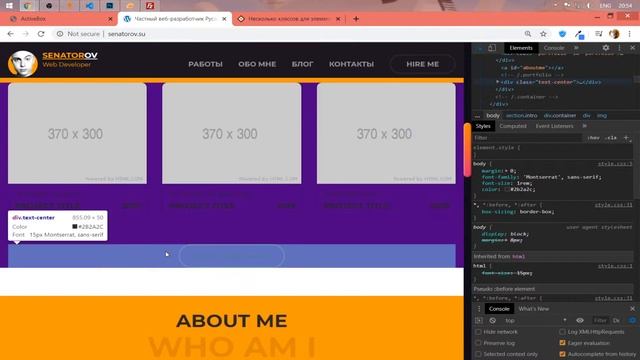Toggle the device toolbar in DevTools
Screen dimensions: 640x360
(492, 48)
